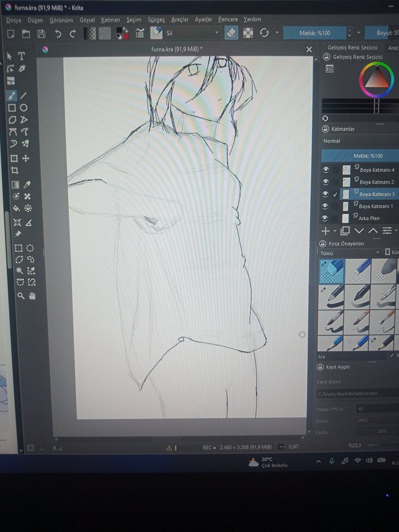Image resolution: width=399 pixels, height=532 pixels.
Task: Select the Reference Images pin tool
Action: [x=18, y=234]
